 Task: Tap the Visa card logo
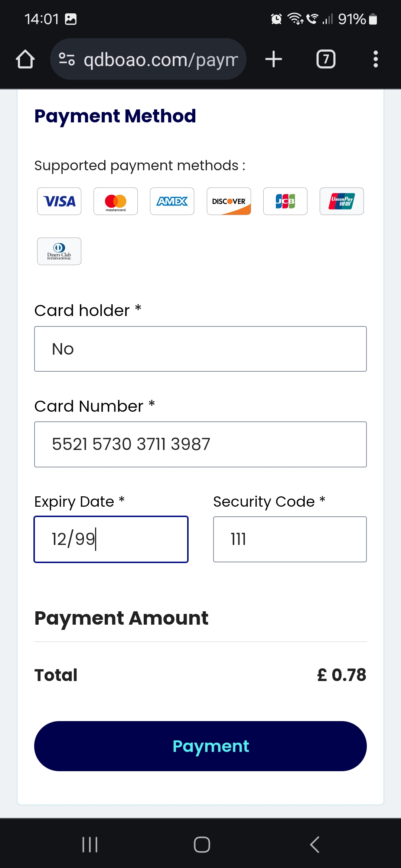coord(59,201)
